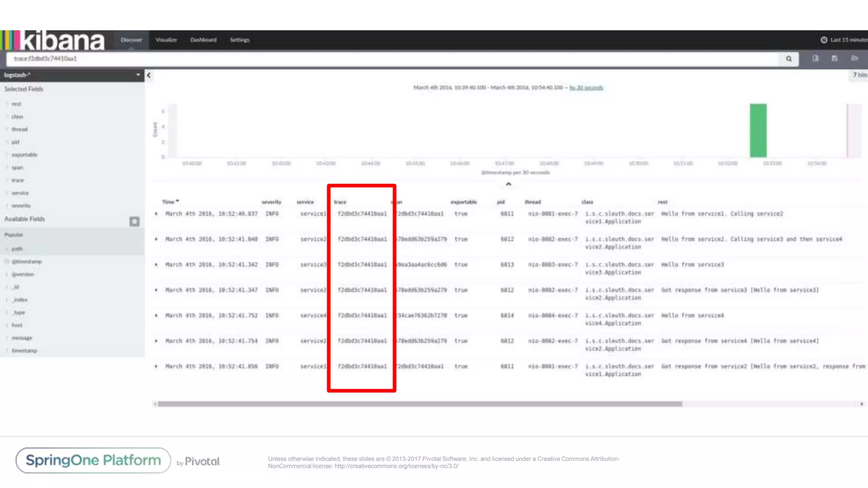Viewport: 868px width, 488px height.
Task: Click the 'by 30 seconds' interval link
Action: (586, 88)
